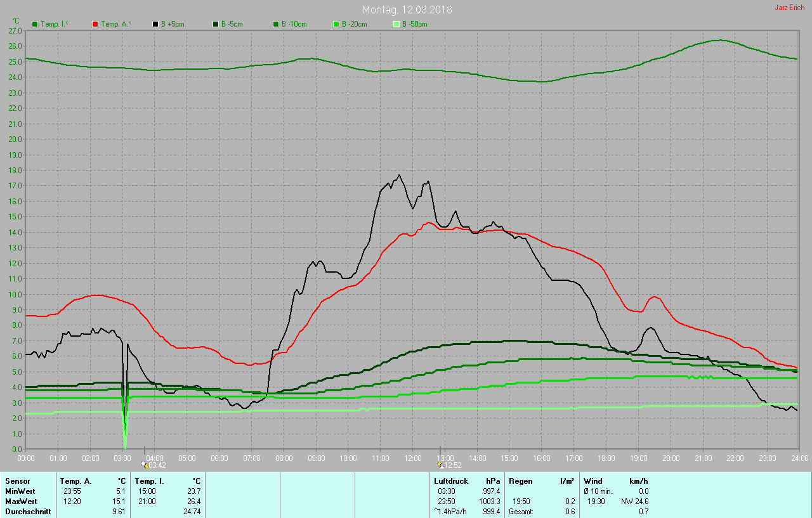812x518 pixels.
Task: Click the 'B -5cm' legend label
Action: 232,24
